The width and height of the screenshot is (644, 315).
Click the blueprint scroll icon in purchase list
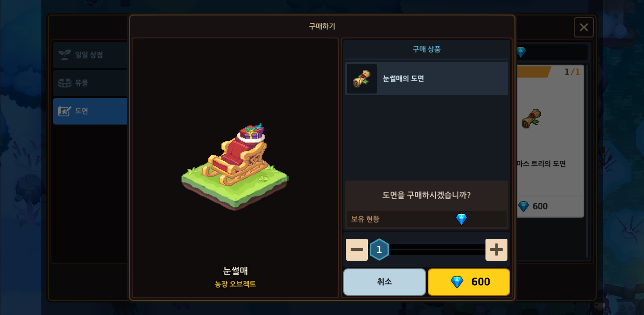coord(362,78)
